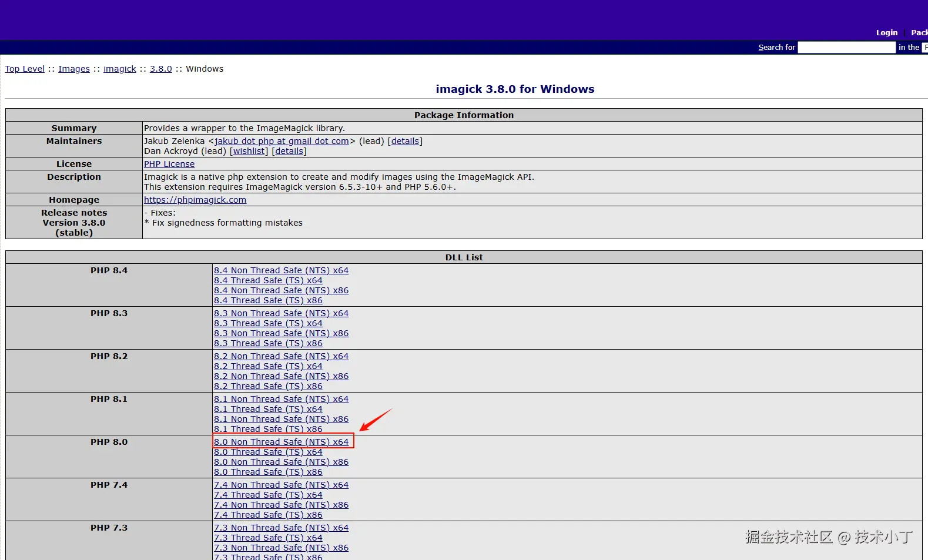
Task: Download 8.4 Non Thread Safe (NTS) x86
Action: click(x=281, y=290)
